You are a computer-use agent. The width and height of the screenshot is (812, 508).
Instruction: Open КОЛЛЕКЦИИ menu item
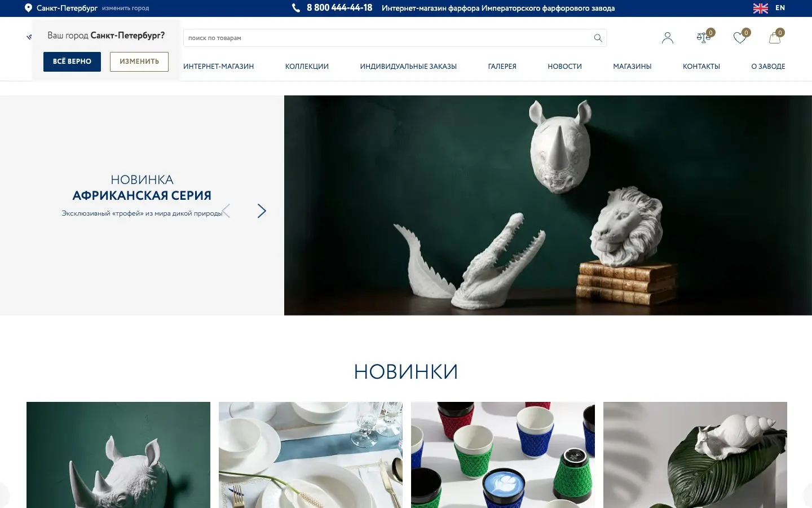(307, 67)
